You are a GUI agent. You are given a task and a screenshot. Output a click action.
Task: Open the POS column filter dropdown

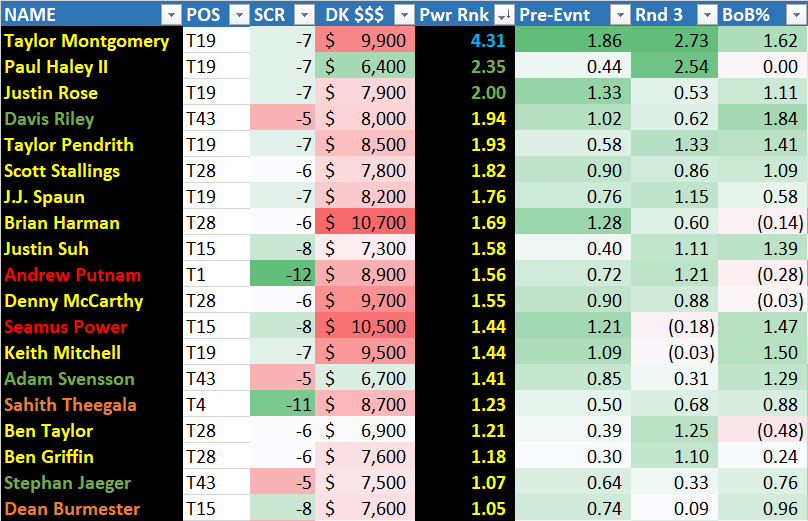239,15
